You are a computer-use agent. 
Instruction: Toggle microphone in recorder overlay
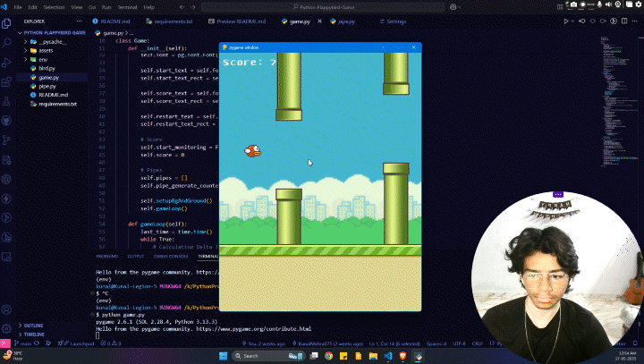point(600,4)
